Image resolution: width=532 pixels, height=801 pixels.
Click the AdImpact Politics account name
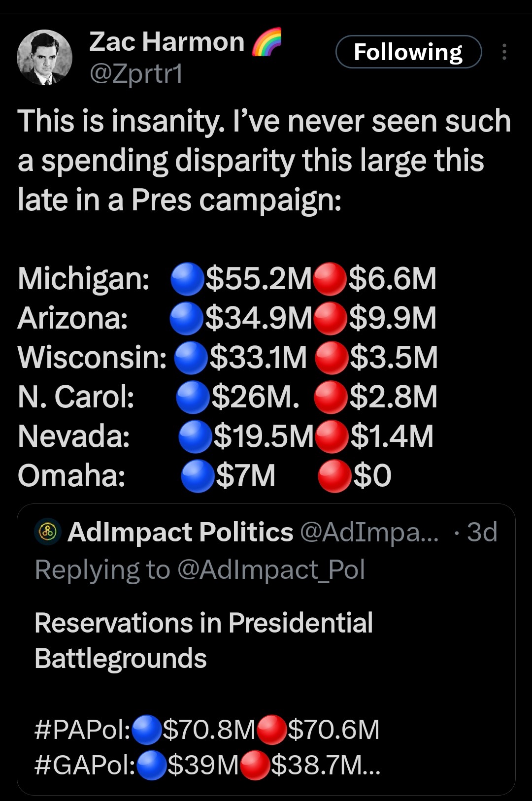[x=180, y=533]
